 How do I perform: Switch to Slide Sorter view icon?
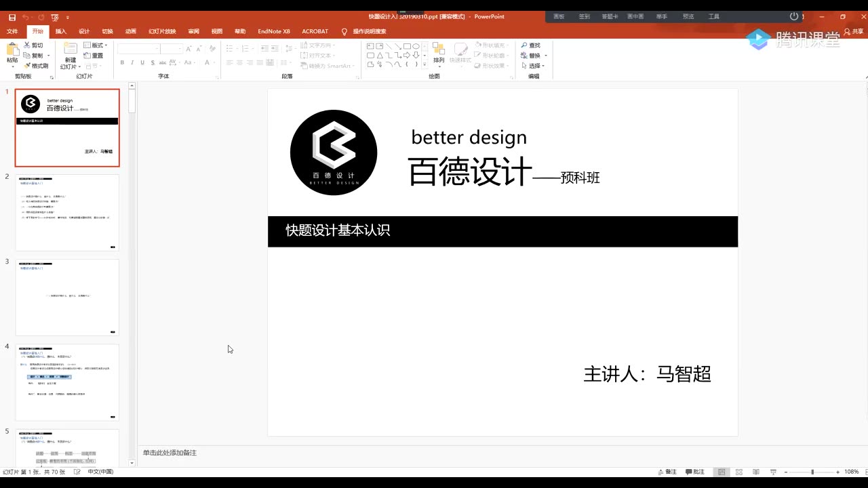coord(738,472)
